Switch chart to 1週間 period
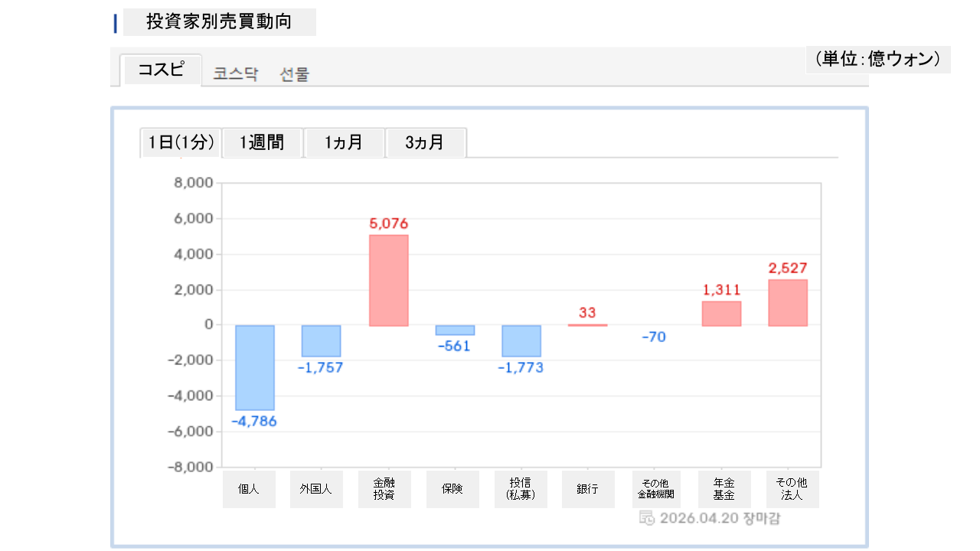The width and height of the screenshot is (980, 551). [262, 142]
